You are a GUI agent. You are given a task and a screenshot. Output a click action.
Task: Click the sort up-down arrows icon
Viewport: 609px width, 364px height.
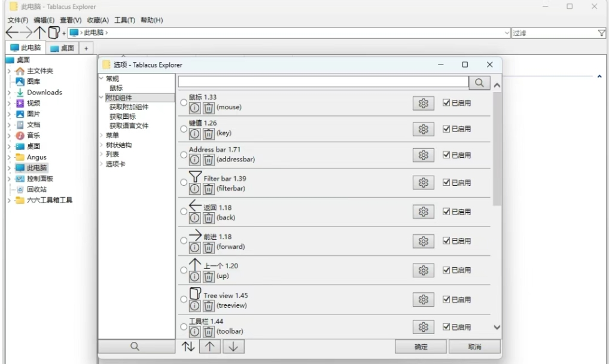click(x=188, y=346)
